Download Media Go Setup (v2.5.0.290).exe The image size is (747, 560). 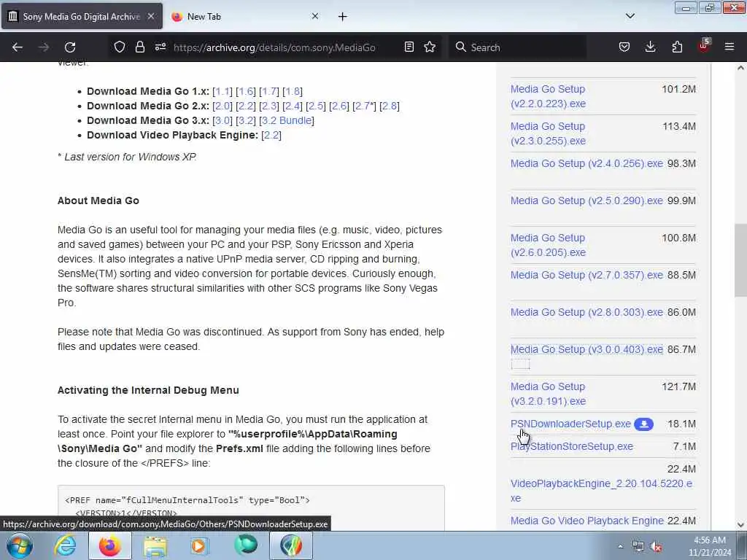tap(587, 201)
